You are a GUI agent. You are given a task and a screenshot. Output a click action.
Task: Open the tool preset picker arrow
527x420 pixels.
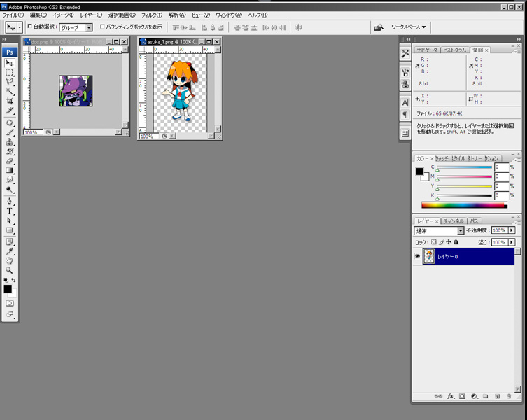20,27
